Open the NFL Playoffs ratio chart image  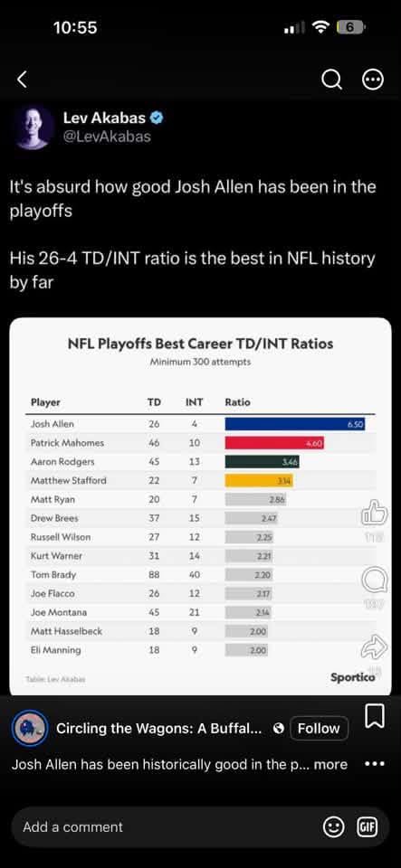pos(201,506)
